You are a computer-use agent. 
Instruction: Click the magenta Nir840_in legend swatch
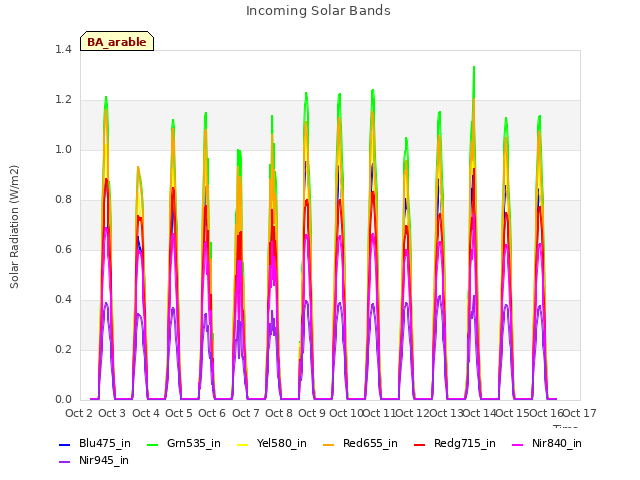point(517,444)
